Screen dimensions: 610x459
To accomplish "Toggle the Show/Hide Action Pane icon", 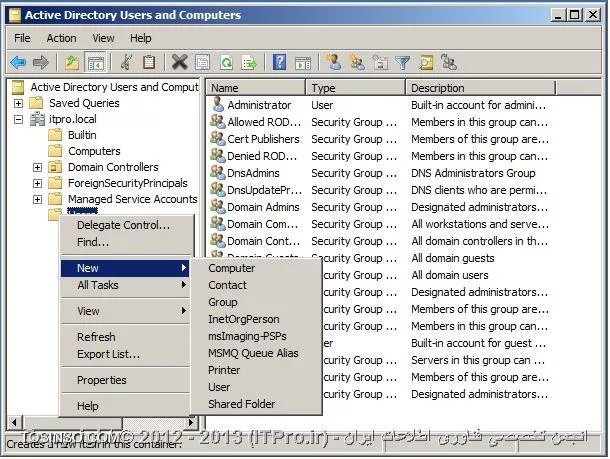I will point(303,62).
